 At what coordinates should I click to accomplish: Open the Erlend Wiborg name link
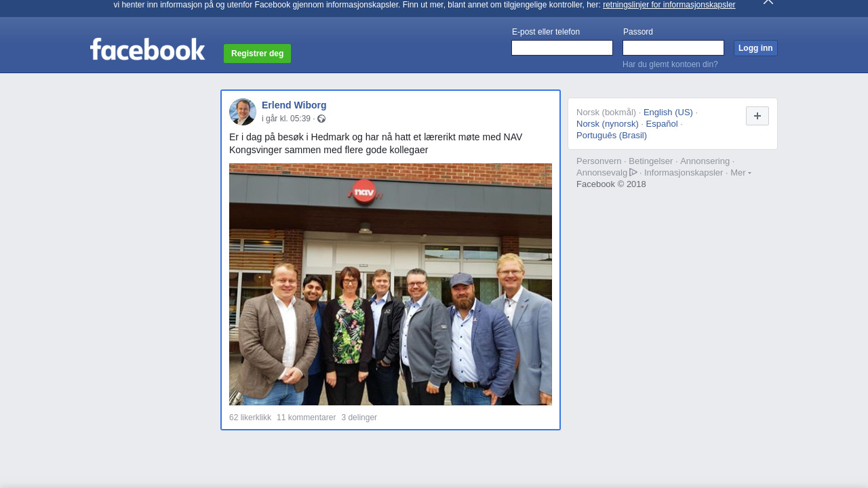(x=294, y=105)
